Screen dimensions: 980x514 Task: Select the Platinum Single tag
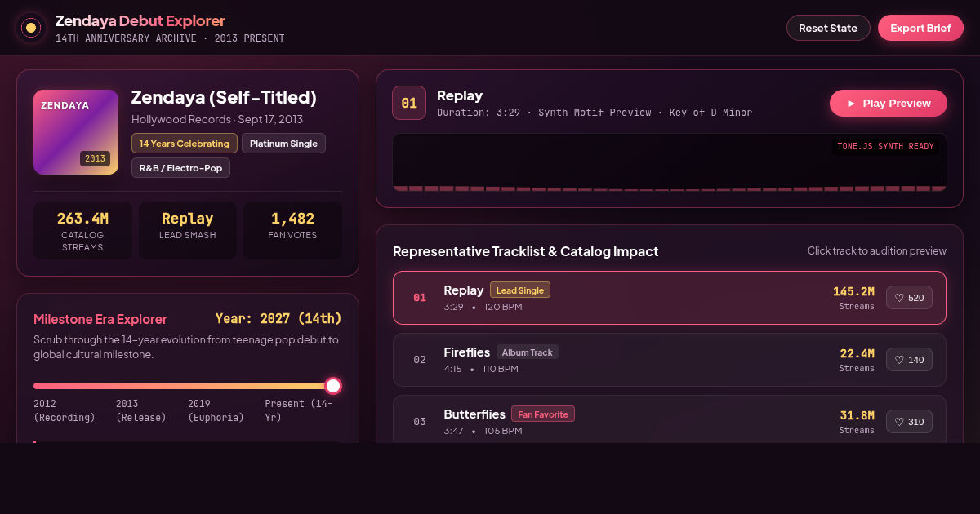tap(283, 144)
